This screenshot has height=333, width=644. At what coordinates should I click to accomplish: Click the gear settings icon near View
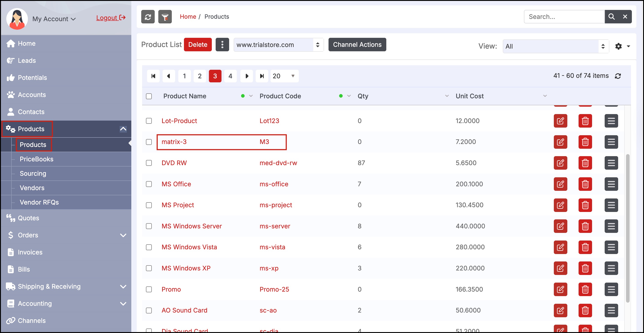click(618, 46)
